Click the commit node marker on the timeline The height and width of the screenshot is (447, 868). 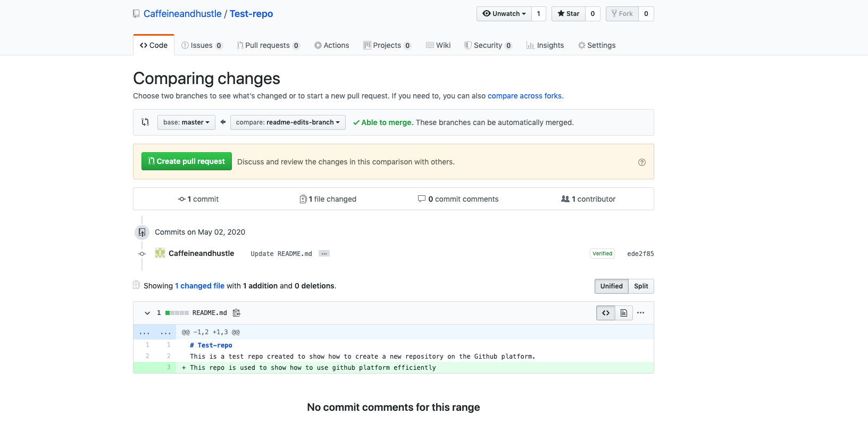pyautogui.click(x=142, y=254)
